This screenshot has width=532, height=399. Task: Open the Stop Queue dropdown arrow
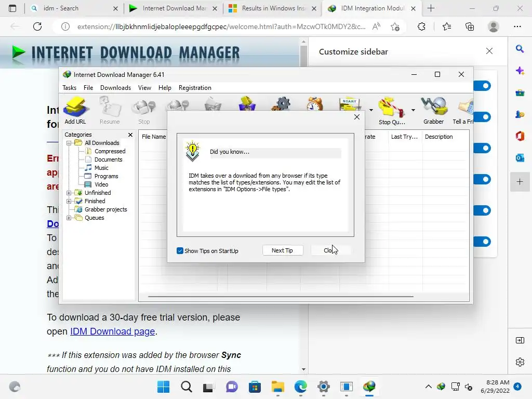pos(413,110)
